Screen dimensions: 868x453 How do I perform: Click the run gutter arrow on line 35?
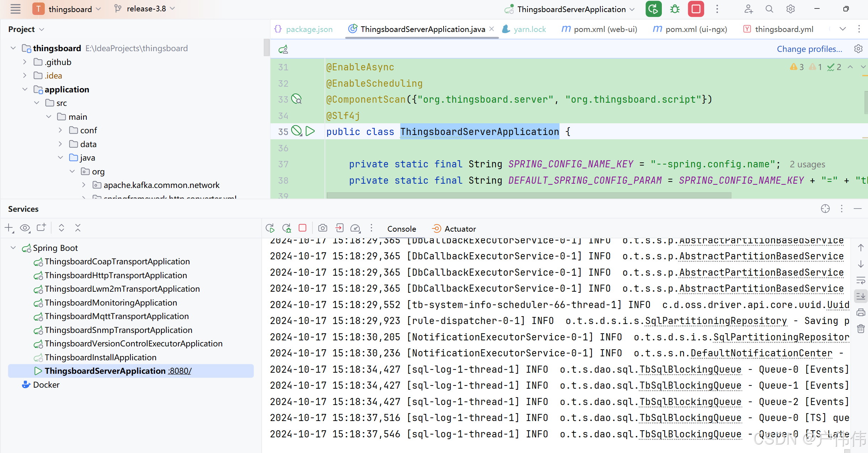[310, 131]
